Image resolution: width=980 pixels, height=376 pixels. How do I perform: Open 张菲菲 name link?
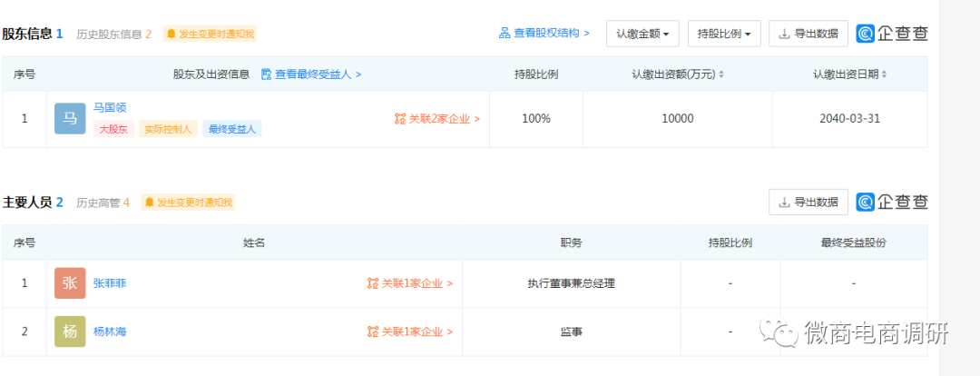(110, 283)
